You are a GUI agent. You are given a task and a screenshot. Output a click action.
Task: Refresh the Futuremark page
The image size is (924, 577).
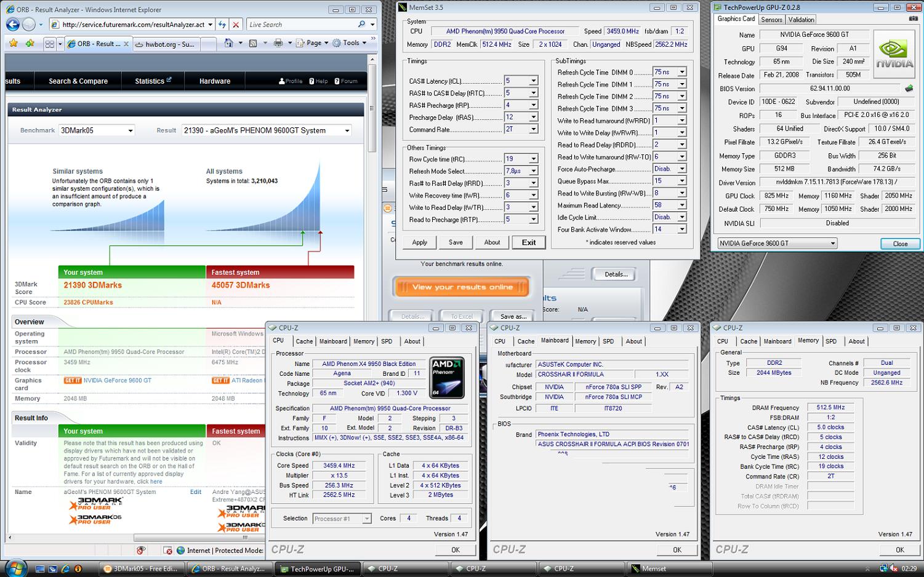[222, 25]
